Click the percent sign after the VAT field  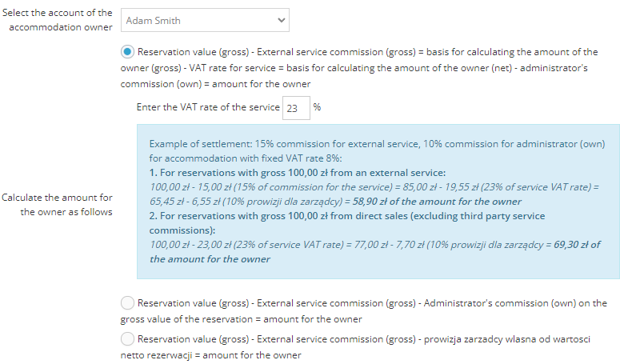[x=318, y=107]
